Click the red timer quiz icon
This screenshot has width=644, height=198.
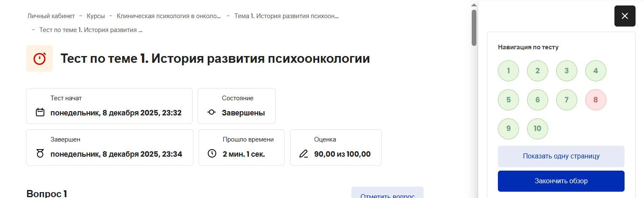click(x=39, y=58)
